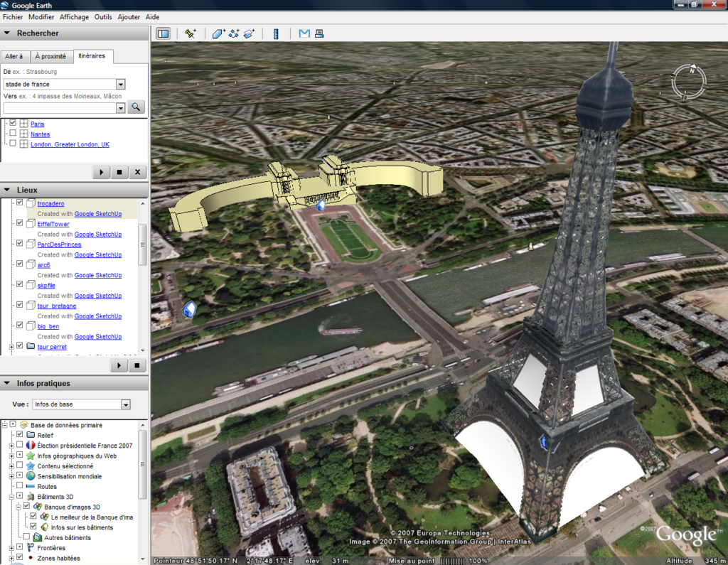Image resolution: width=728 pixels, height=565 pixels.
Task: Click the Contenu sélectionné star icon
Action: (x=31, y=466)
